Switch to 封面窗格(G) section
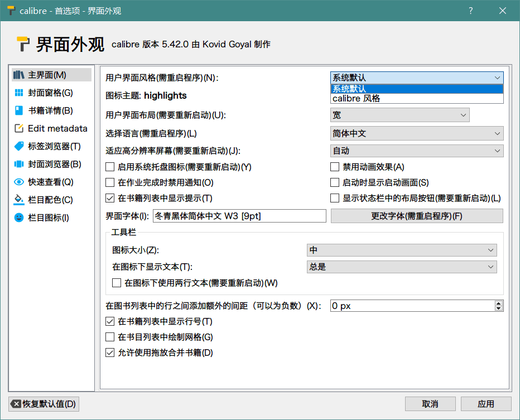 pyautogui.click(x=51, y=93)
